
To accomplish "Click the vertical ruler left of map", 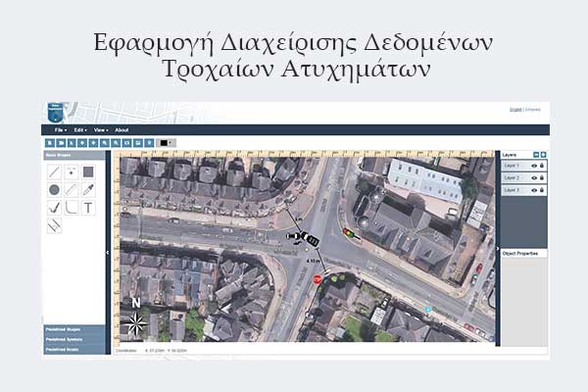I will (x=117, y=250).
